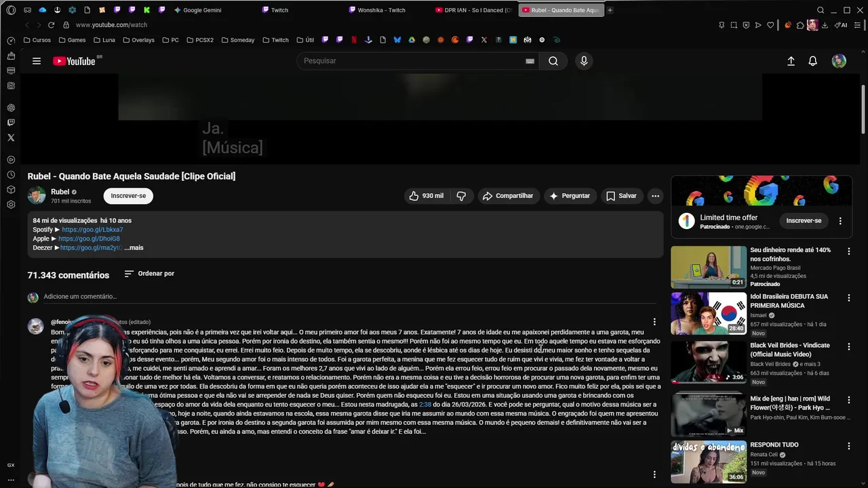Start voice search with the microphone icon

click(x=584, y=61)
